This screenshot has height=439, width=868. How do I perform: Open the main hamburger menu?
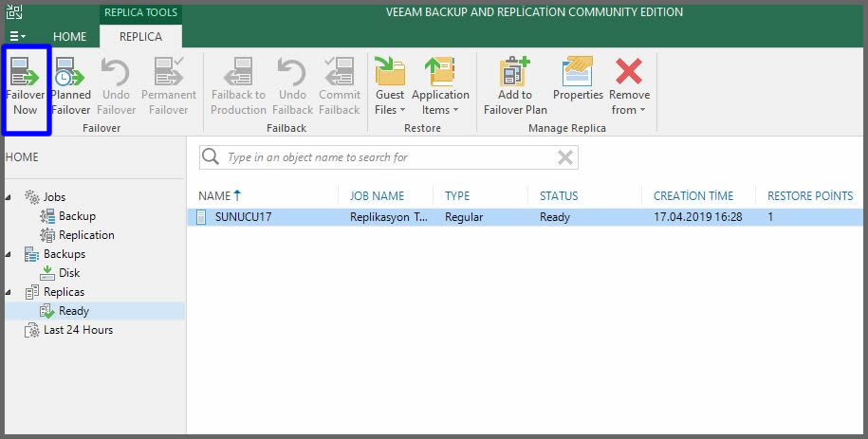[18, 37]
